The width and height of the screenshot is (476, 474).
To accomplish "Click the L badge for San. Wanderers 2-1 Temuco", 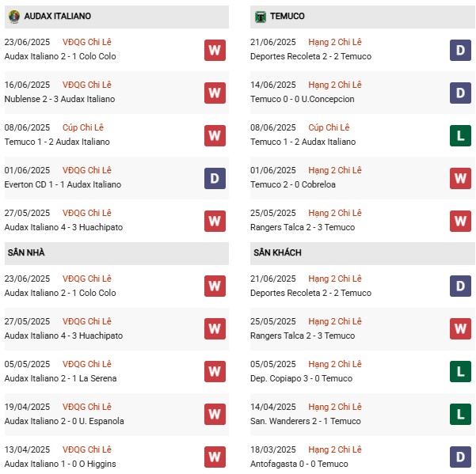I will (460, 414).
